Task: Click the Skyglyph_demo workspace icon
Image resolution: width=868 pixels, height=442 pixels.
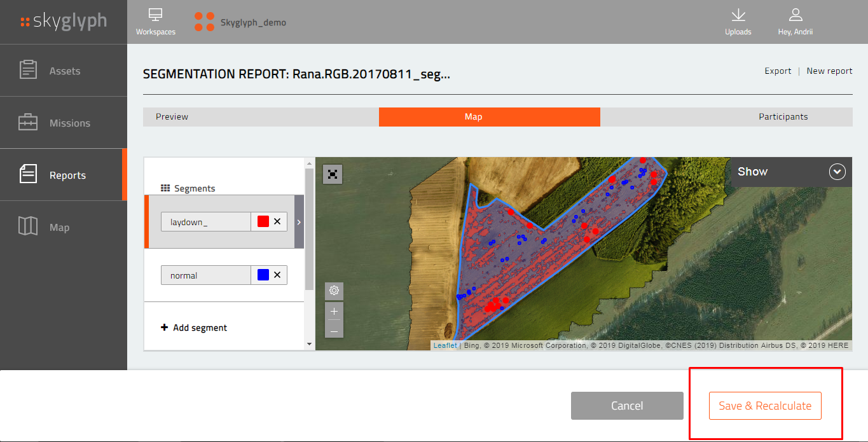Action: (x=204, y=22)
